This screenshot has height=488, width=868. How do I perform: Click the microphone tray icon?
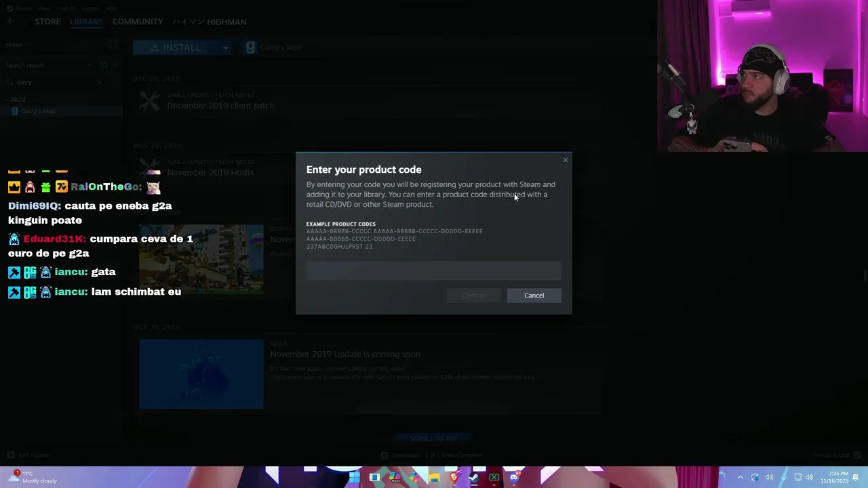pyautogui.click(x=783, y=477)
